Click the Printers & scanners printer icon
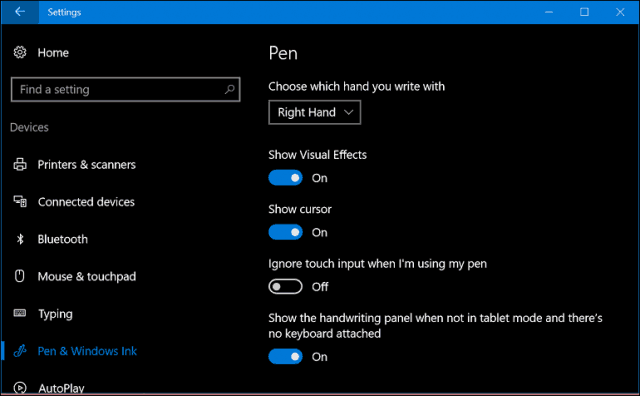 click(20, 164)
